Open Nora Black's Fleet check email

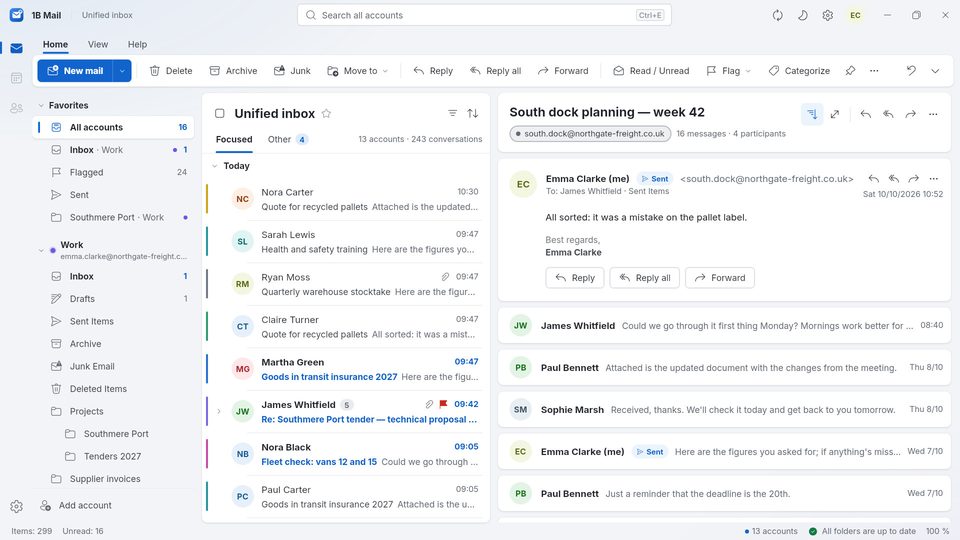click(346, 454)
